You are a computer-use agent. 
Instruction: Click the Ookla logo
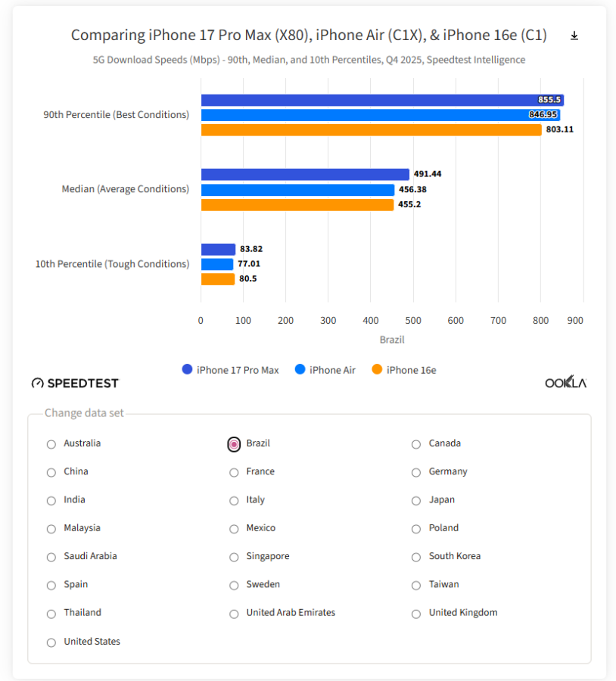pyautogui.click(x=565, y=383)
